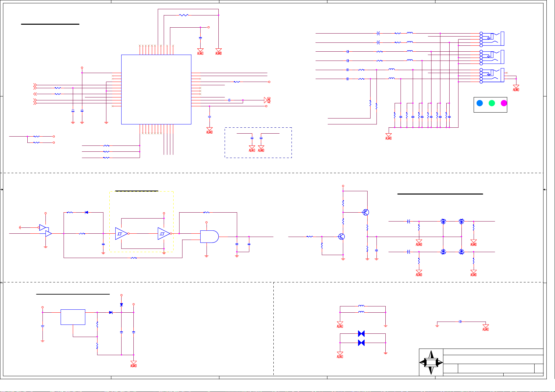The image size is (555, 392).
Task: Select the middle audio jack connector
Action: pyautogui.click(x=492, y=57)
